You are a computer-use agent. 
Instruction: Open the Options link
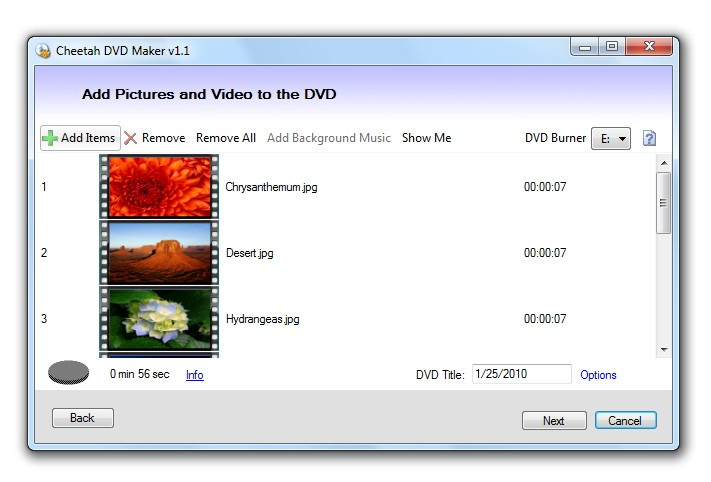tap(598, 375)
